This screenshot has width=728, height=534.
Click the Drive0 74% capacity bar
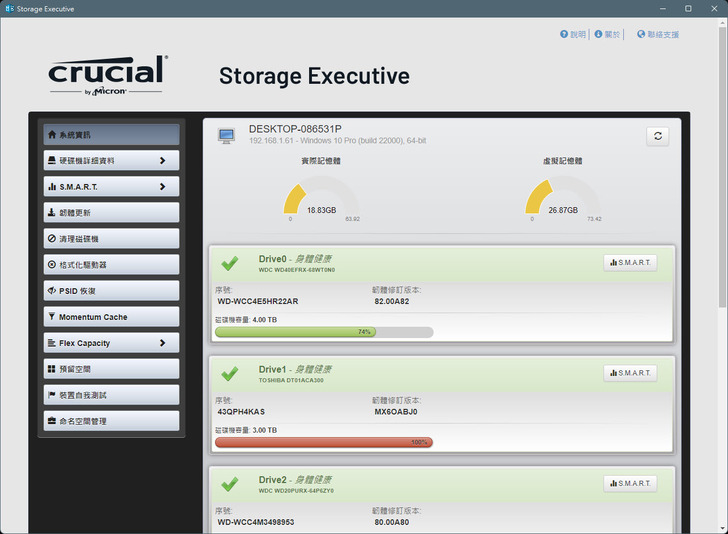click(x=295, y=331)
